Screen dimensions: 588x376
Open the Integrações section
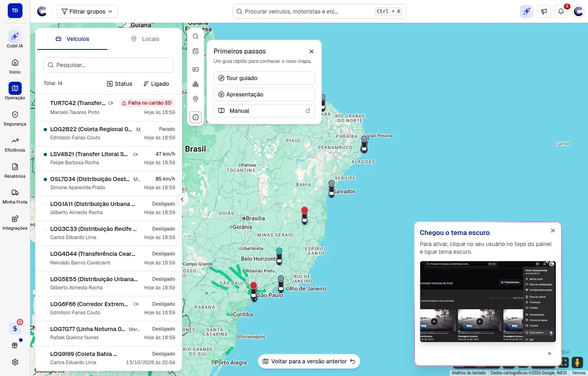pos(15,222)
